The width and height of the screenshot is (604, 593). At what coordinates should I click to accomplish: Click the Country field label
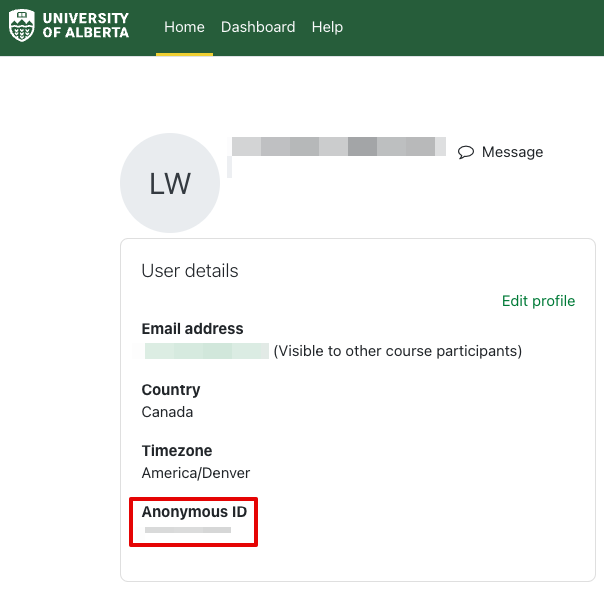[171, 390]
